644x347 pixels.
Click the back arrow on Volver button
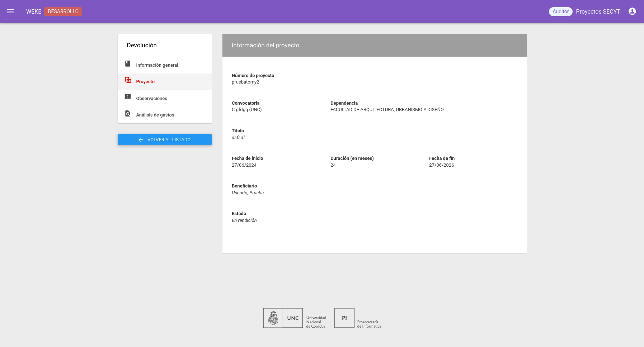[x=141, y=140]
